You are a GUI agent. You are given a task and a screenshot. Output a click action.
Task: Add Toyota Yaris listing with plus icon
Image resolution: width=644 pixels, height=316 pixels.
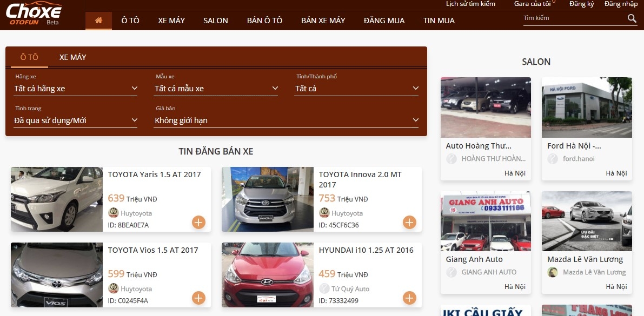pyautogui.click(x=198, y=223)
